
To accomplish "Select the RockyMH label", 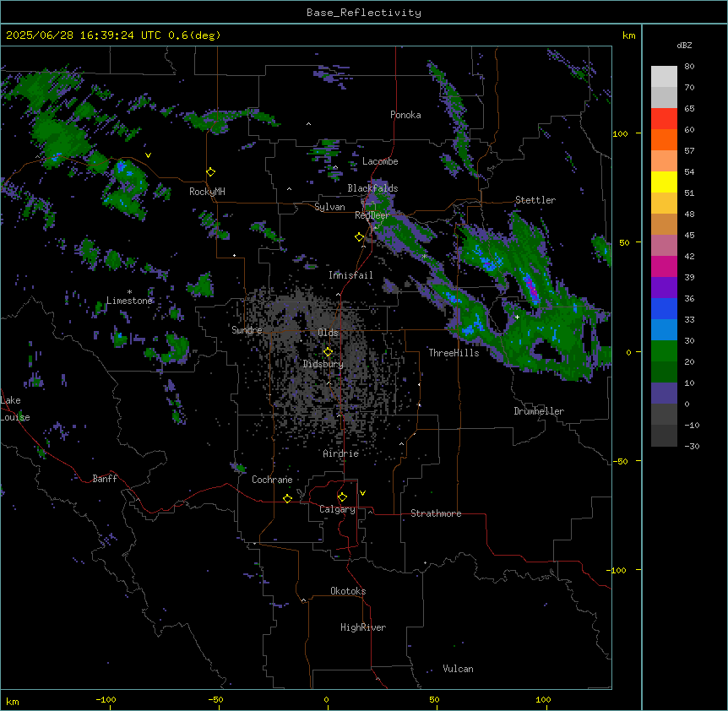I will [207, 192].
